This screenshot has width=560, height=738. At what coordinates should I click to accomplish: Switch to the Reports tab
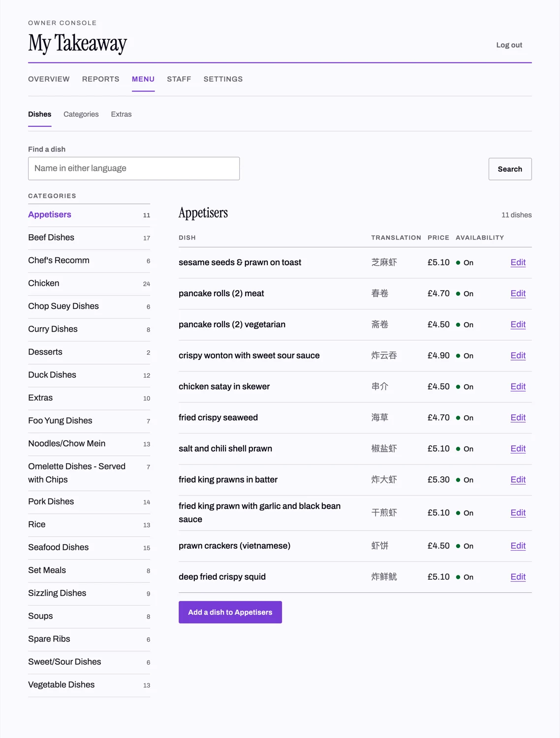tap(101, 79)
